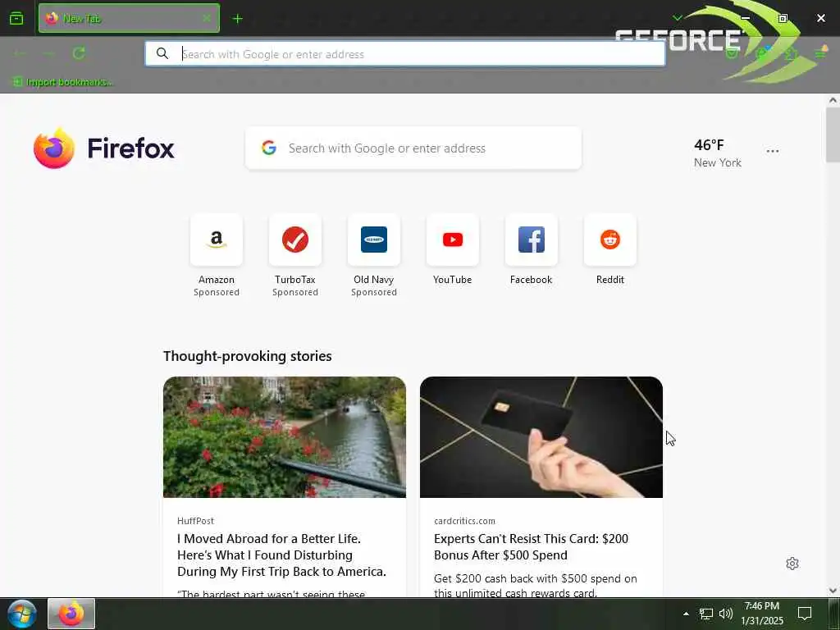This screenshot has height=630, width=840.
Task: Click the cardcritics.com source label
Action: (464, 521)
